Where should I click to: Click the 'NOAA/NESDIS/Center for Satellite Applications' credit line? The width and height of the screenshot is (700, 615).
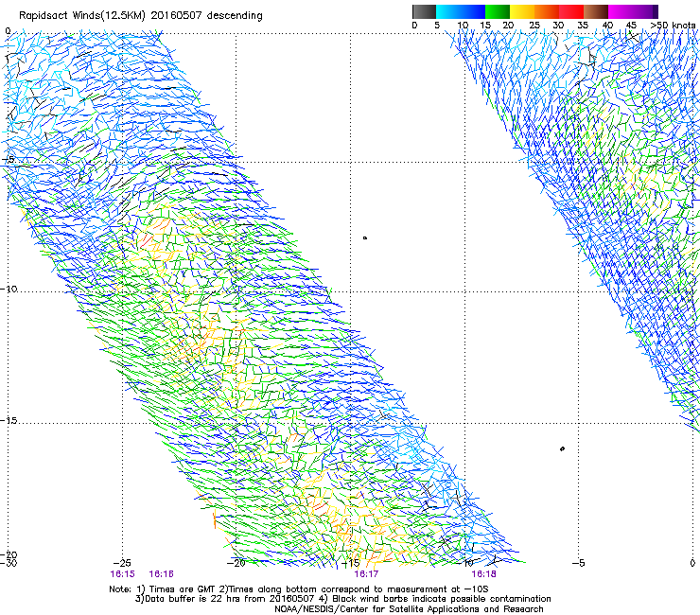[x=409, y=609]
